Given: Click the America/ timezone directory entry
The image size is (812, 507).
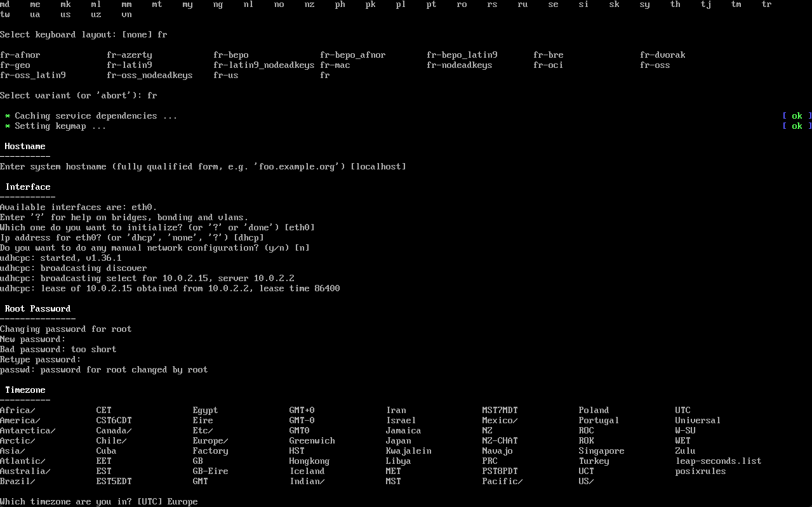Looking at the screenshot, I should point(20,420).
